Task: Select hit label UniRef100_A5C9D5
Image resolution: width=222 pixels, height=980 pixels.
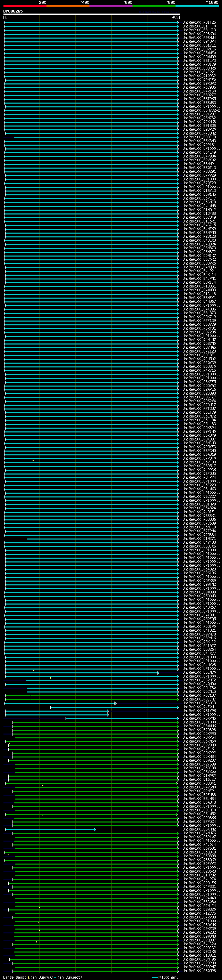Action: pos(199,88)
